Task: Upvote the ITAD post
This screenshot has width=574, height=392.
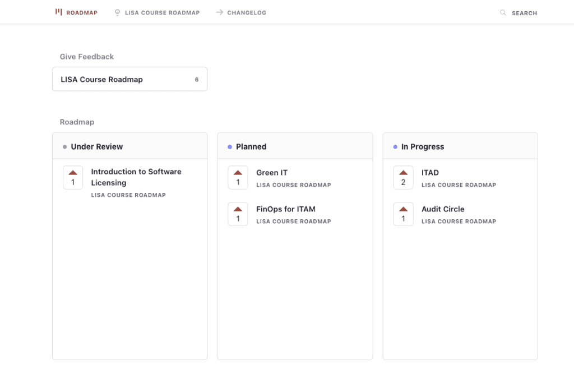Action: 403,178
